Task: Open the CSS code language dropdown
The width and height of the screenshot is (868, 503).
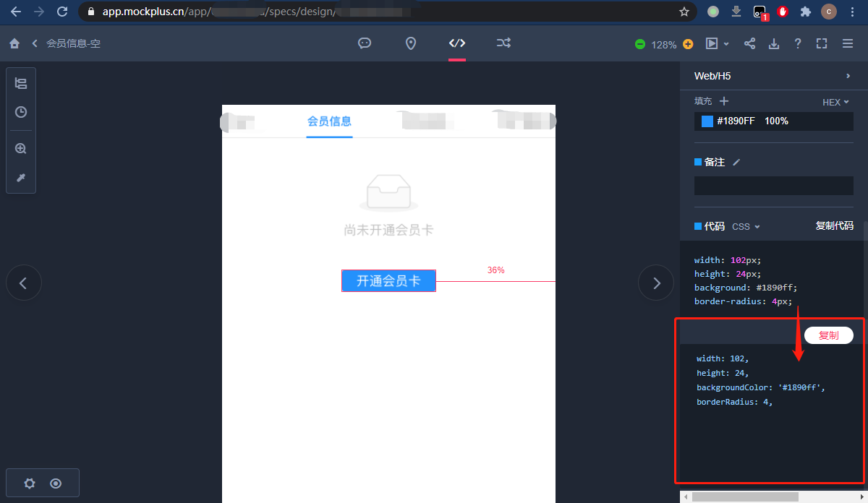Action: (746, 226)
